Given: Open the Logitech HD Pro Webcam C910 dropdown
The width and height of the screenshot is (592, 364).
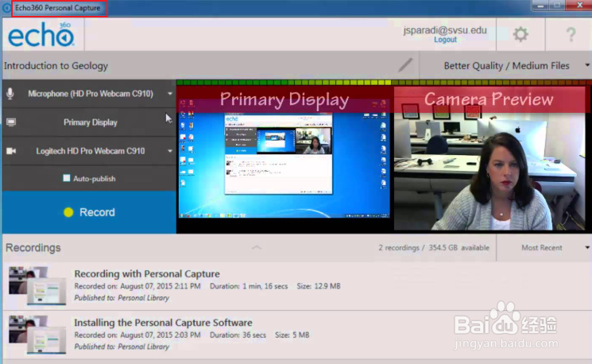Looking at the screenshot, I should [x=170, y=151].
